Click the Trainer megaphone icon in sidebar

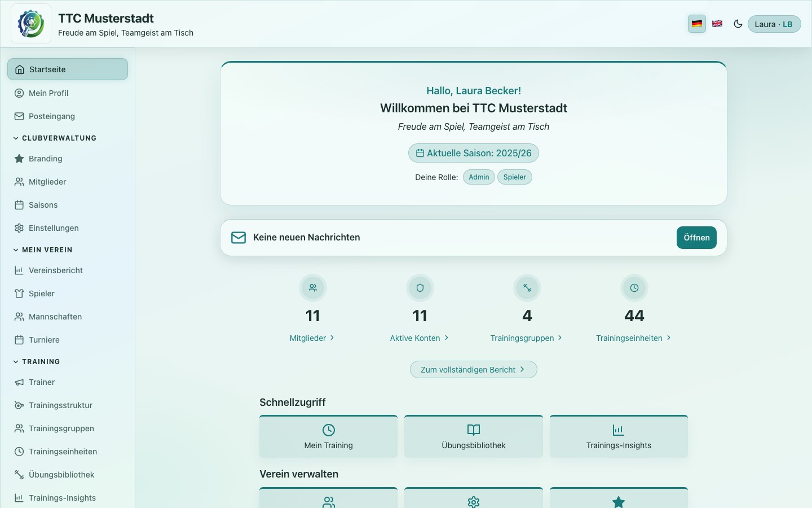coord(19,382)
